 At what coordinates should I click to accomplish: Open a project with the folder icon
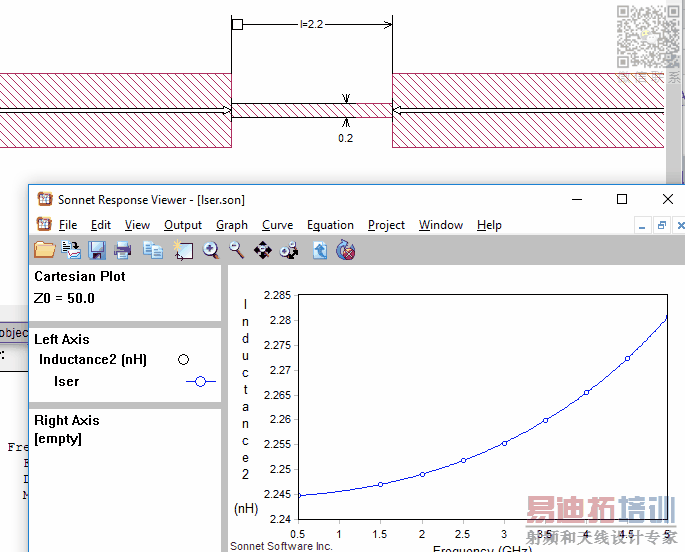coord(45,250)
